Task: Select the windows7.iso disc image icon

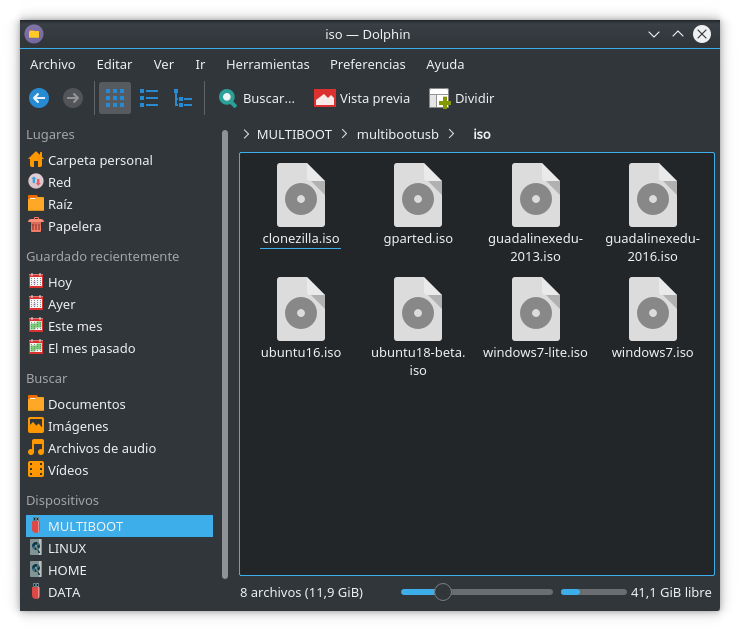Action: pyautogui.click(x=653, y=309)
